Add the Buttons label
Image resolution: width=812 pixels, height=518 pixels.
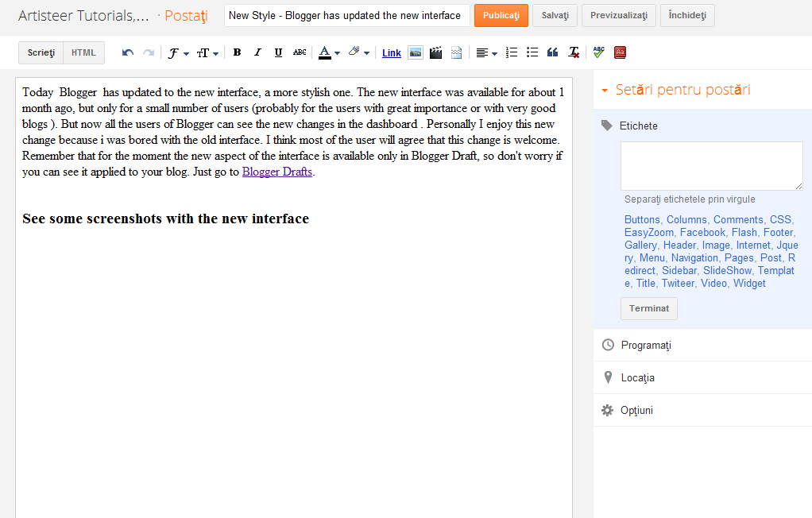pos(642,219)
